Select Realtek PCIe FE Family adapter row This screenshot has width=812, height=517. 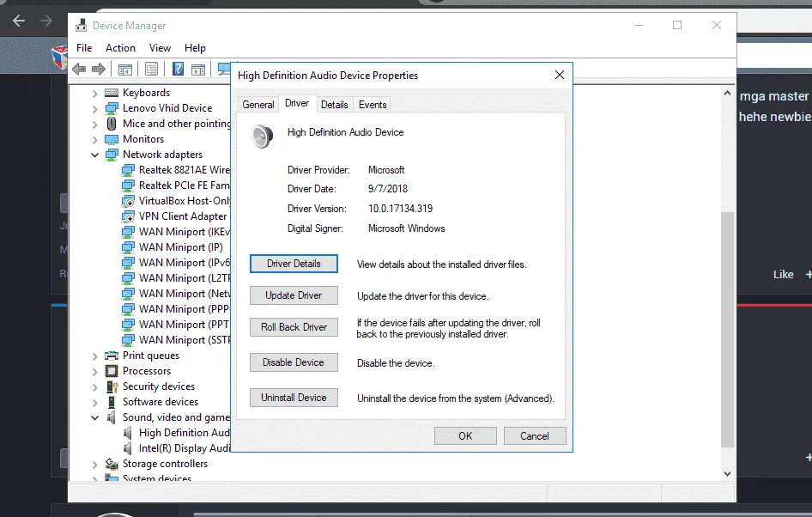tap(176, 186)
